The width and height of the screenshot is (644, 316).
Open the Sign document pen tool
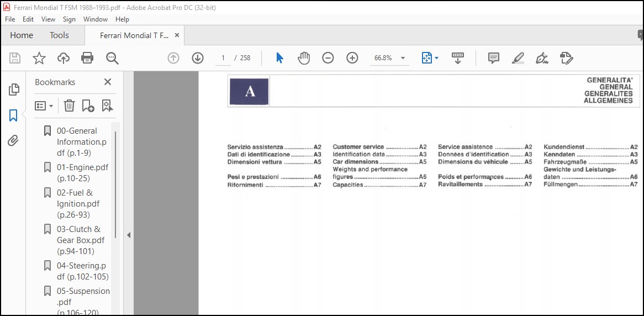click(542, 58)
